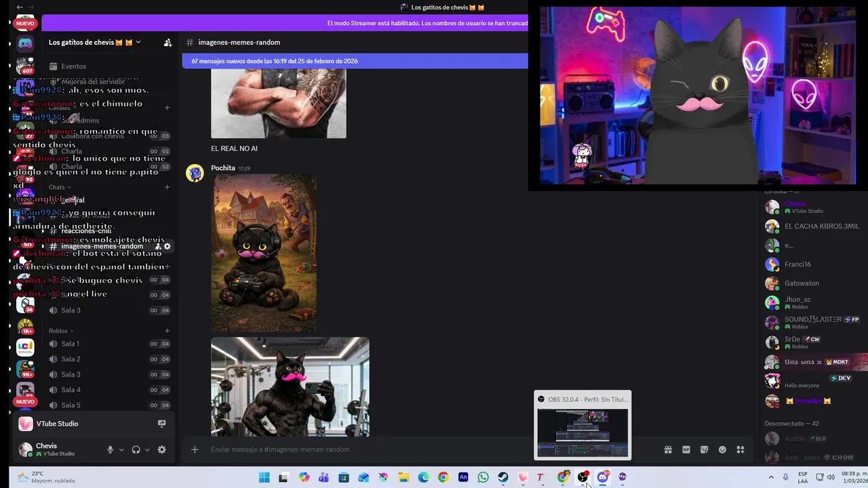The width and height of the screenshot is (868, 488).
Task: Click the channel title imagenes-memes-random header
Action: point(239,42)
